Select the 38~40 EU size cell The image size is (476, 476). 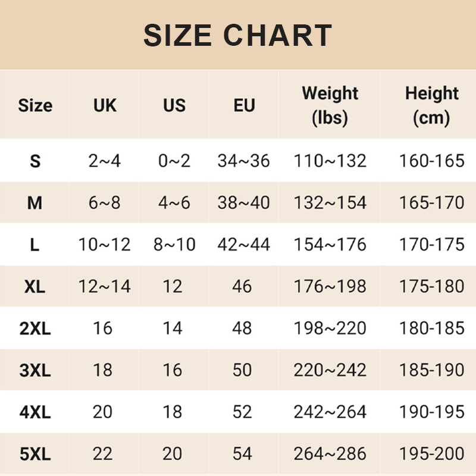pyautogui.click(x=243, y=203)
